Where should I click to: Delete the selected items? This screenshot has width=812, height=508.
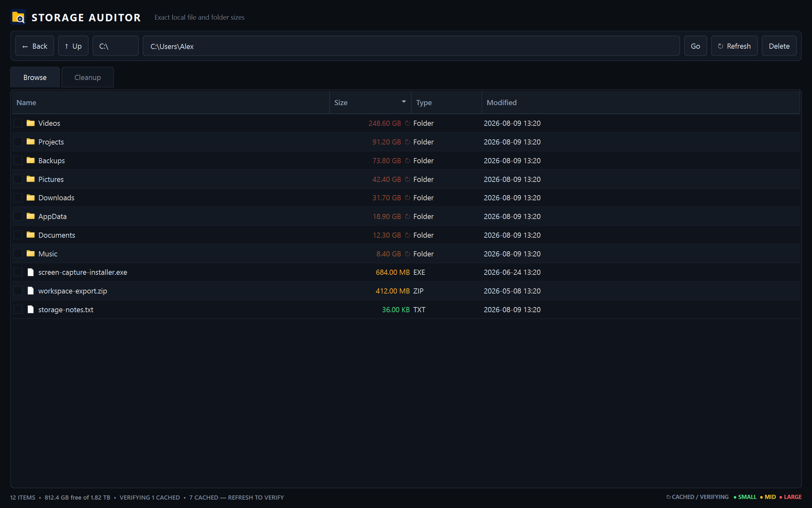(x=779, y=46)
